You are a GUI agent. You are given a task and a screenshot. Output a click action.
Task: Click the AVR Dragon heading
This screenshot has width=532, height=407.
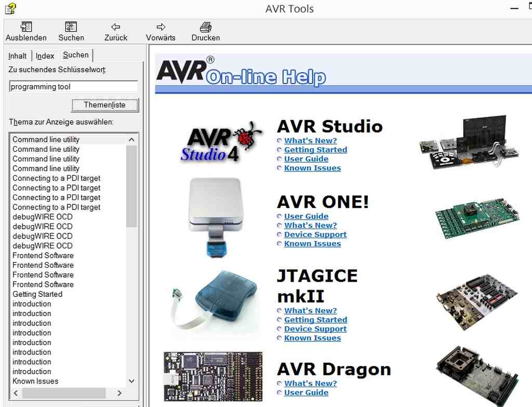point(334,370)
